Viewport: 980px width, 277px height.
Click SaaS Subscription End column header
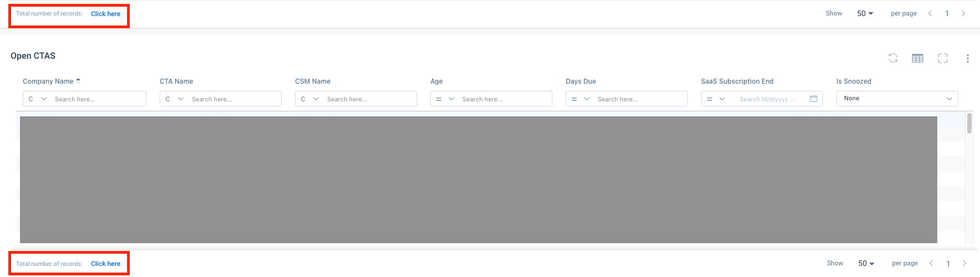click(737, 81)
